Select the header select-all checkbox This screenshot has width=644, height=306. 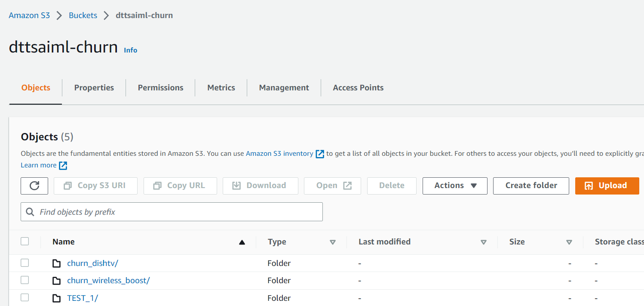click(25, 241)
